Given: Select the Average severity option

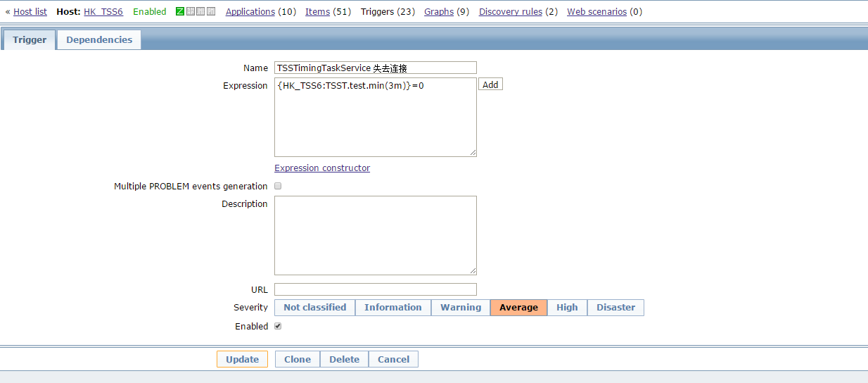Looking at the screenshot, I should (x=518, y=308).
